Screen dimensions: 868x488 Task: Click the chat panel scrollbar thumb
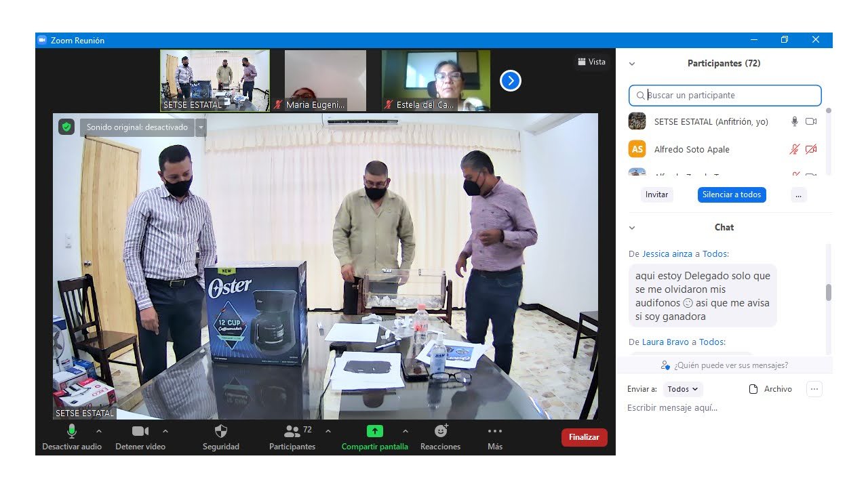pyautogui.click(x=828, y=293)
